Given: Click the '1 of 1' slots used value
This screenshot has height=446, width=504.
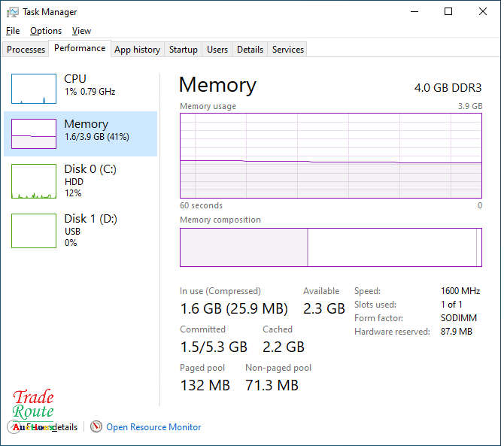Looking at the screenshot, I should click(451, 305).
